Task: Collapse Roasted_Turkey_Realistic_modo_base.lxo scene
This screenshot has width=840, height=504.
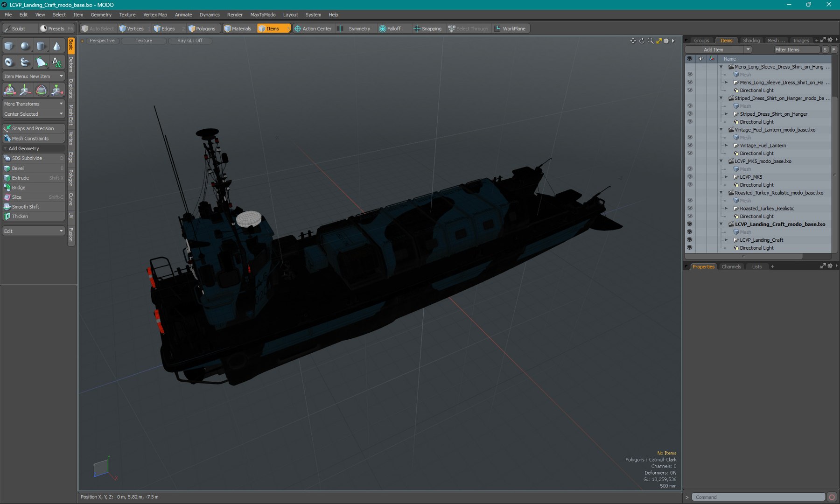Action: tap(721, 193)
